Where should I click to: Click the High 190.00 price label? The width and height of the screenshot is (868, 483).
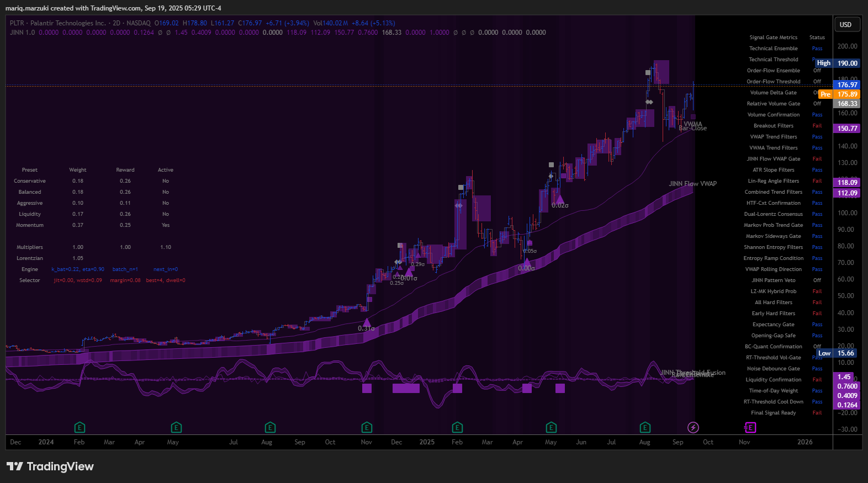tap(837, 63)
